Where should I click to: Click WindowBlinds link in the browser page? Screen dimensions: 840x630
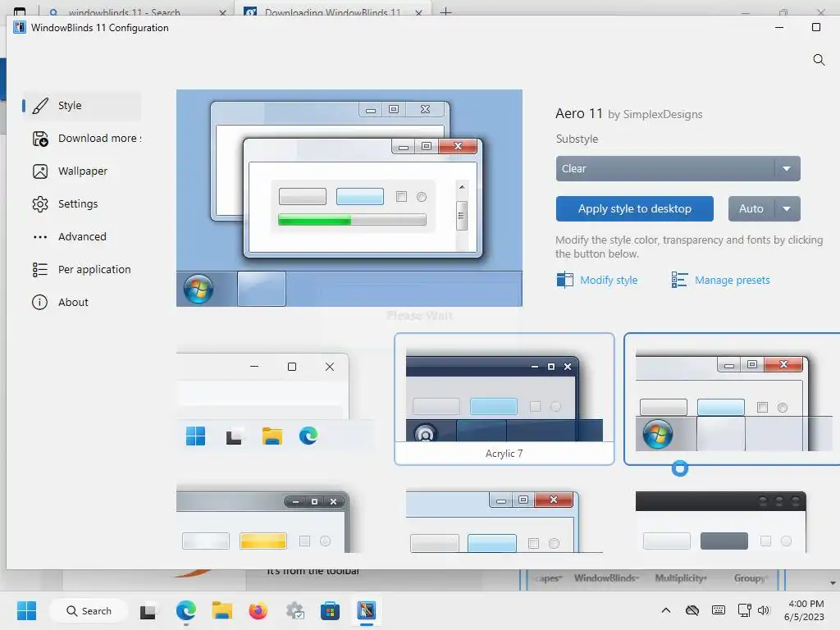606,578
